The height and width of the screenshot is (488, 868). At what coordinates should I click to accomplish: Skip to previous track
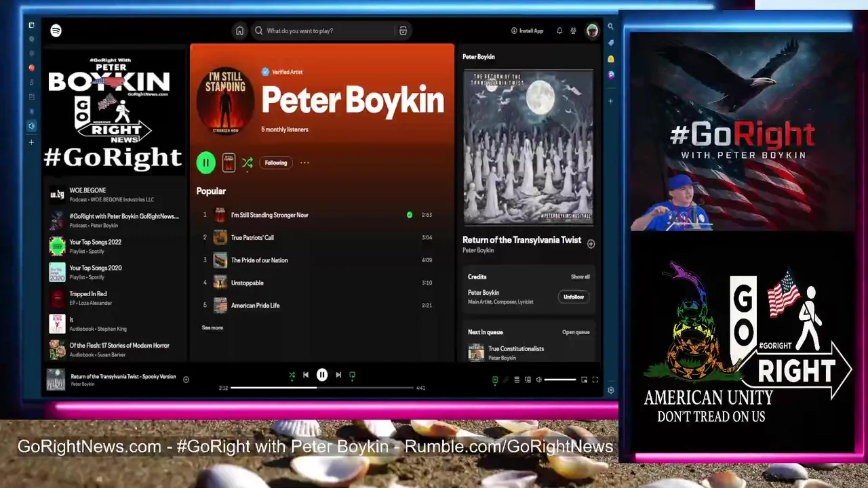pyautogui.click(x=306, y=375)
